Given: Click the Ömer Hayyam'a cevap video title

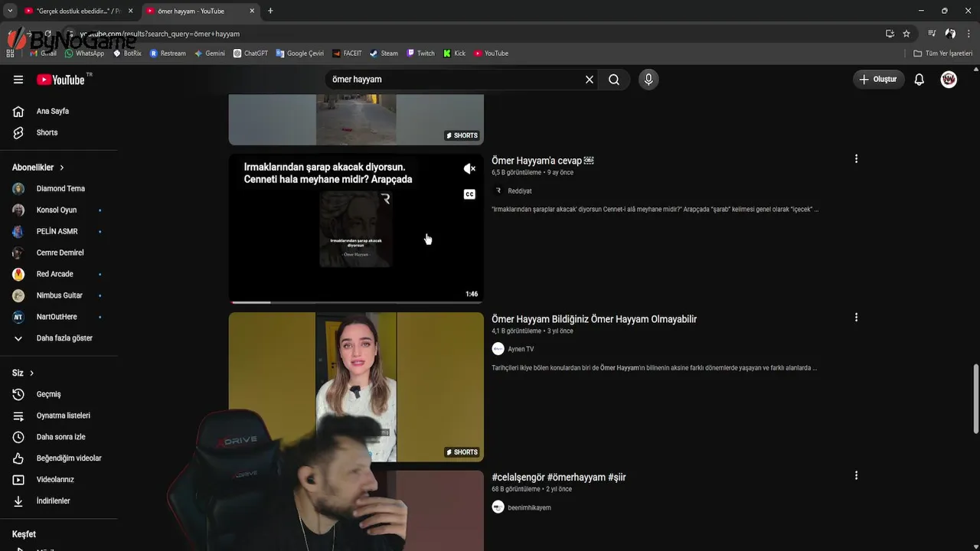Looking at the screenshot, I should [542, 161].
